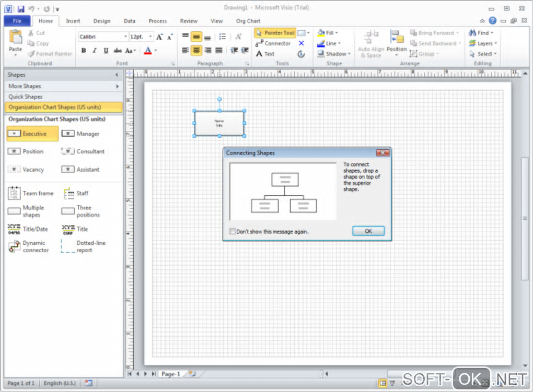The width and height of the screenshot is (533, 392).
Task: Click the Auto Align & Space icon
Action: point(371,43)
